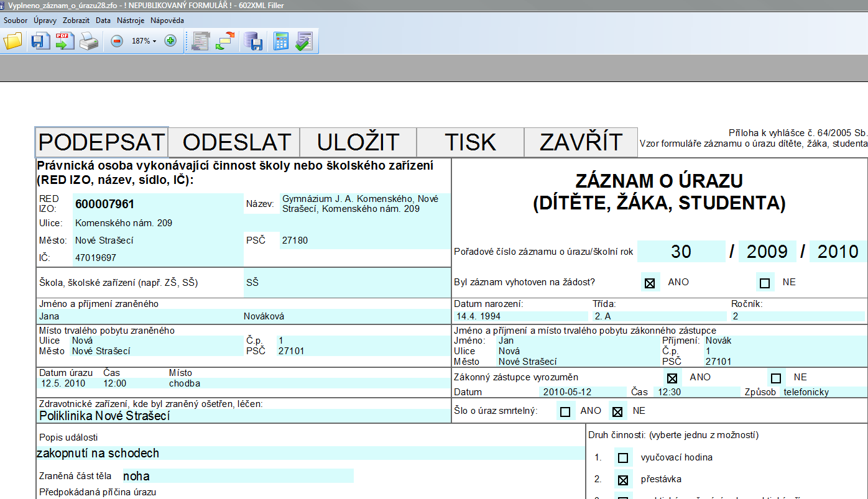The image size is (868, 499).
Task: Click the school type field 'SŠ'
Action: [347, 282]
